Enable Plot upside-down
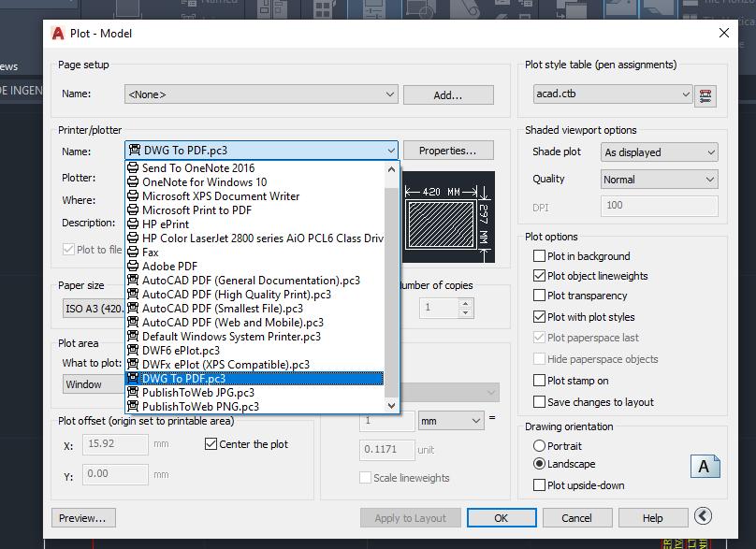 [539, 484]
